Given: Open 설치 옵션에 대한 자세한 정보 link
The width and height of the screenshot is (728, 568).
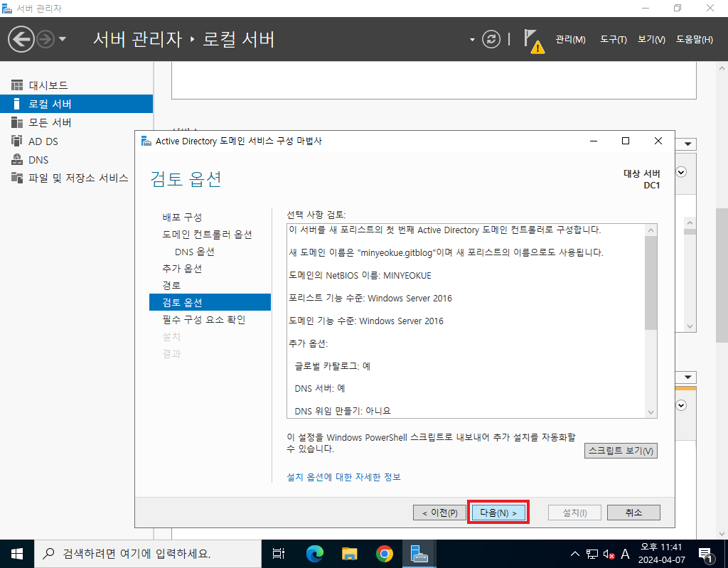Looking at the screenshot, I should click(x=343, y=477).
